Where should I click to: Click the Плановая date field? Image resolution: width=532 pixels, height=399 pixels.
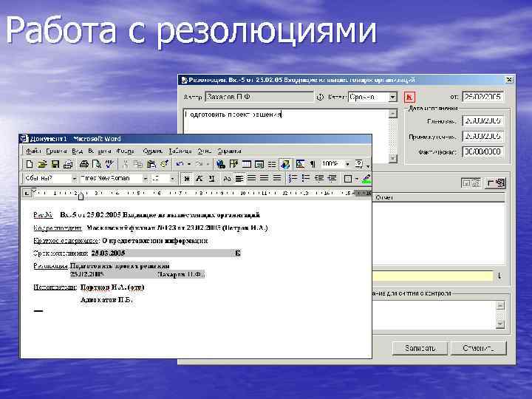[x=482, y=120]
